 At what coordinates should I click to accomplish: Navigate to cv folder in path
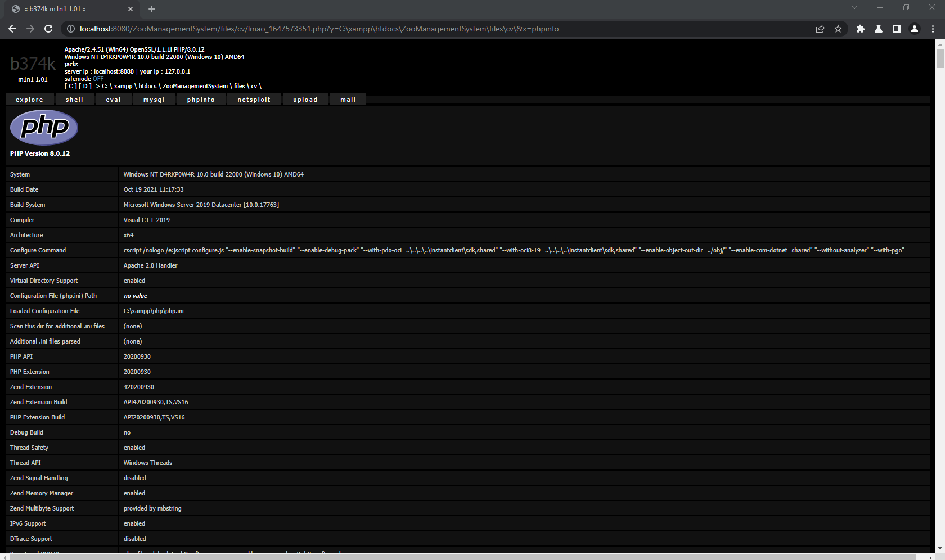pyautogui.click(x=254, y=86)
